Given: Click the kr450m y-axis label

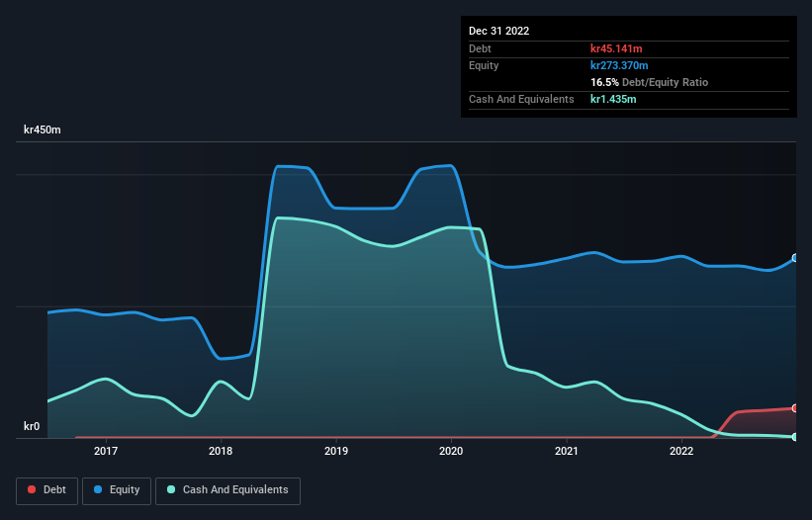Looking at the screenshot, I should [x=43, y=130].
